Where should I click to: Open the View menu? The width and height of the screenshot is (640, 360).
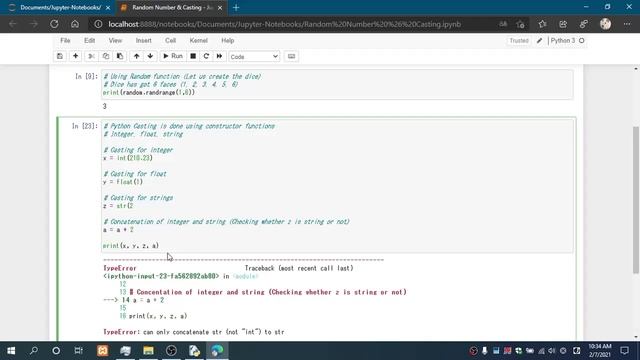pyautogui.click(x=115, y=40)
